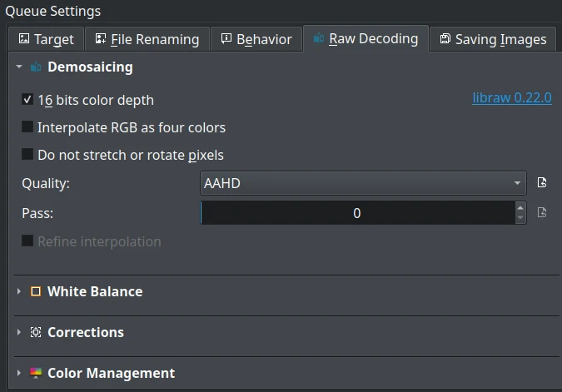Click the Corrections section icon
The width and height of the screenshot is (562, 392).
[36, 332]
